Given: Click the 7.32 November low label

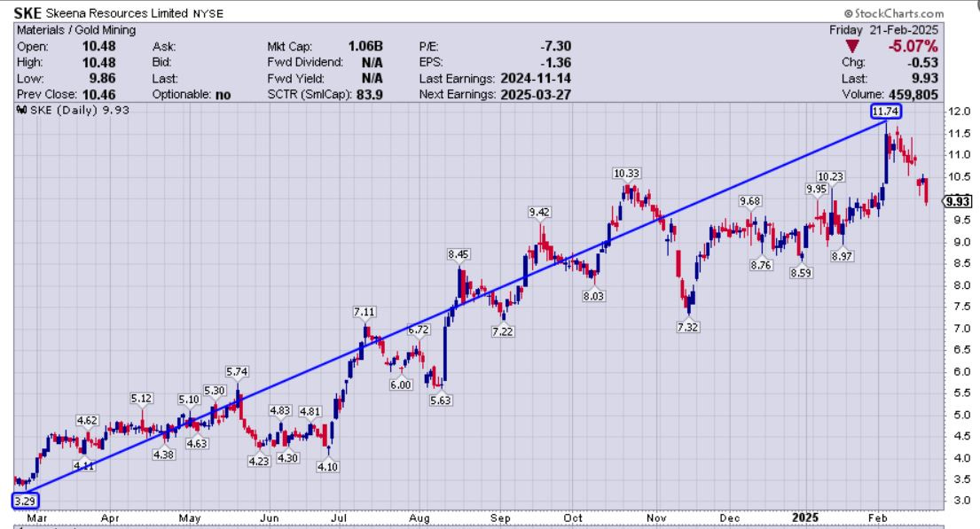Looking at the screenshot, I should [x=687, y=327].
